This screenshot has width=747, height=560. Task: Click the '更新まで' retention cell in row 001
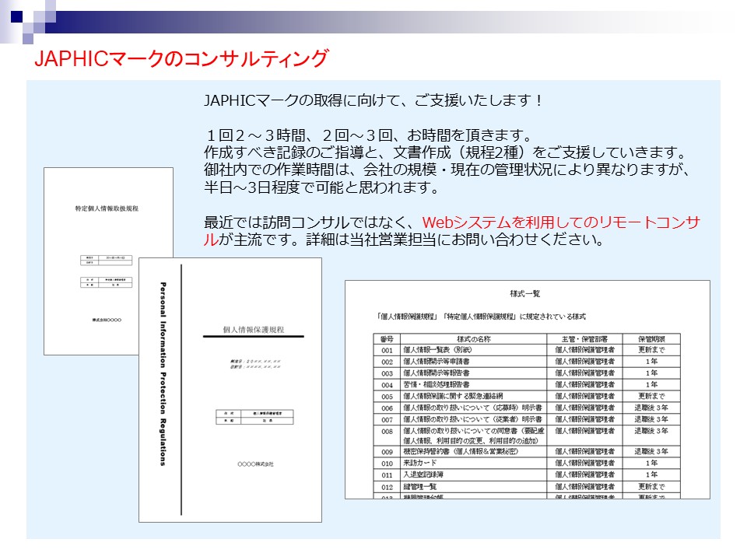[x=651, y=350]
